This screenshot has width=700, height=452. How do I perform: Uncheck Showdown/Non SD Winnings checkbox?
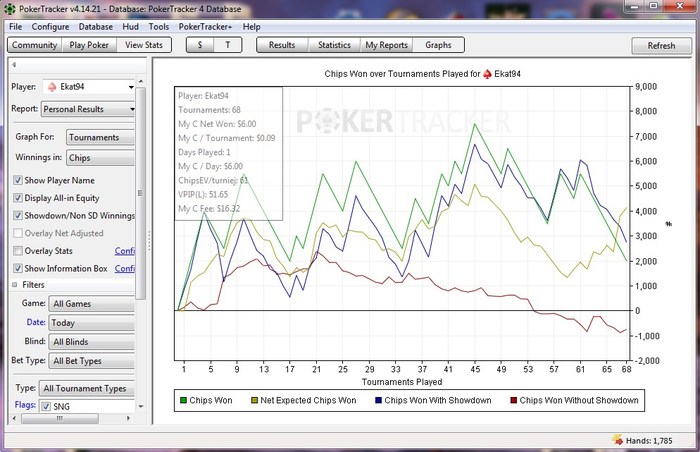pyautogui.click(x=18, y=215)
